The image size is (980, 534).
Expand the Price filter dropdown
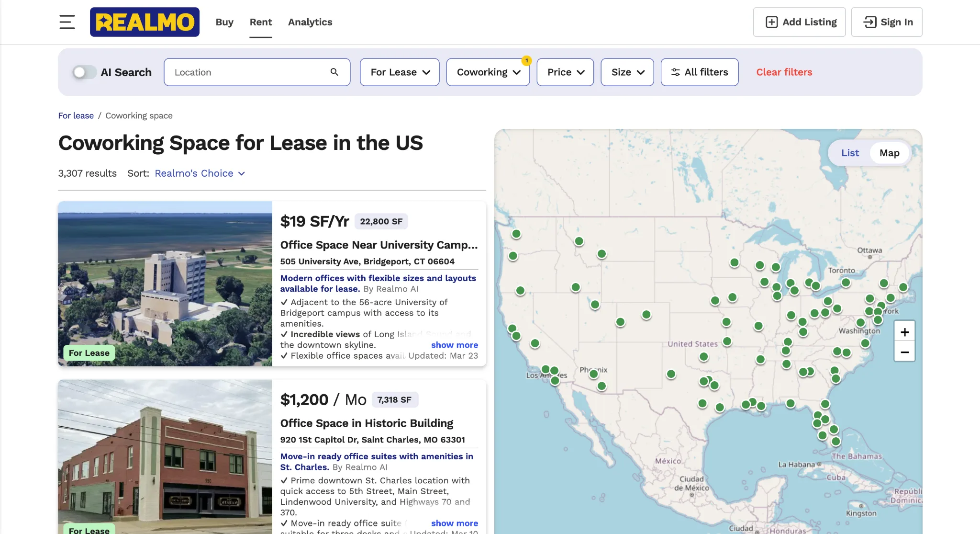(x=565, y=72)
